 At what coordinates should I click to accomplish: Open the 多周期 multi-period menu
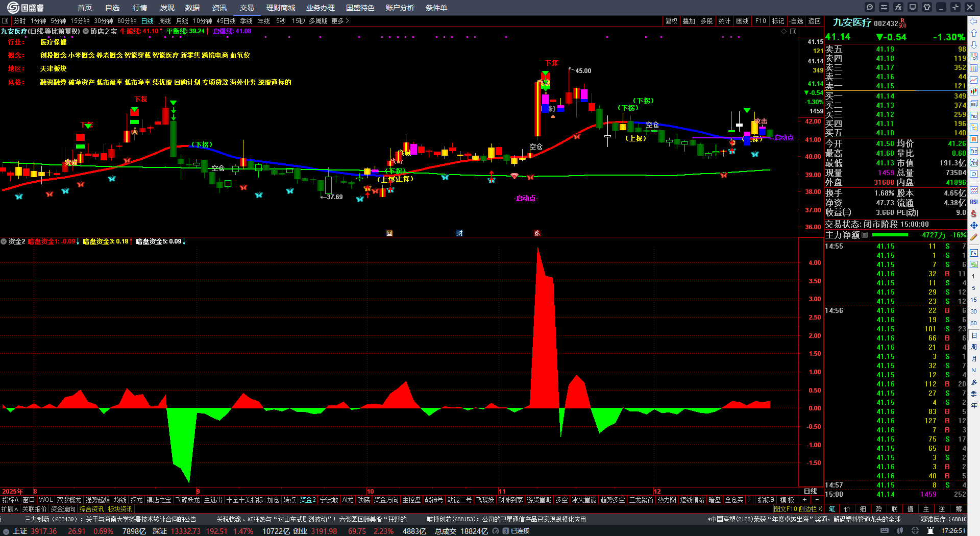[x=318, y=21]
